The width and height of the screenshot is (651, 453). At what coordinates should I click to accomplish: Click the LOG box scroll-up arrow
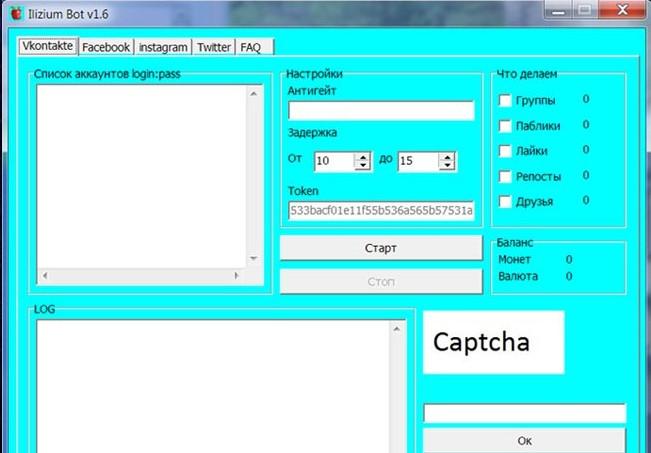coord(396,330)
